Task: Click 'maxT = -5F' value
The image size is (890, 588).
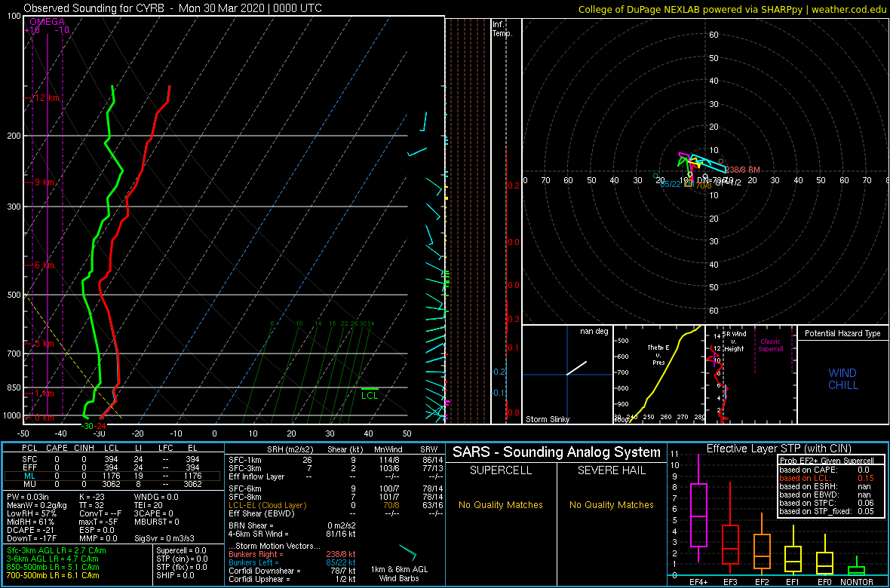Action: coord(100,522)
